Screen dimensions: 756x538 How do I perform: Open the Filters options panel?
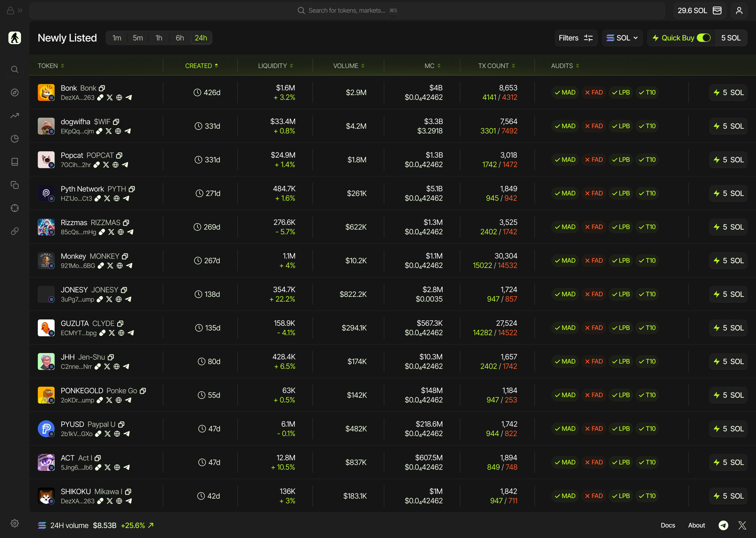(x=576, y=38)
